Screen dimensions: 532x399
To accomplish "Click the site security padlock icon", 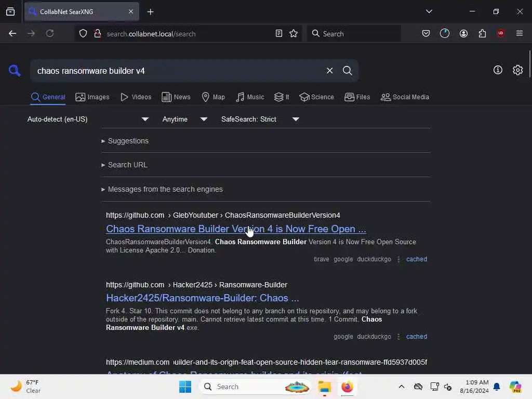I will [x=97, y=33].
